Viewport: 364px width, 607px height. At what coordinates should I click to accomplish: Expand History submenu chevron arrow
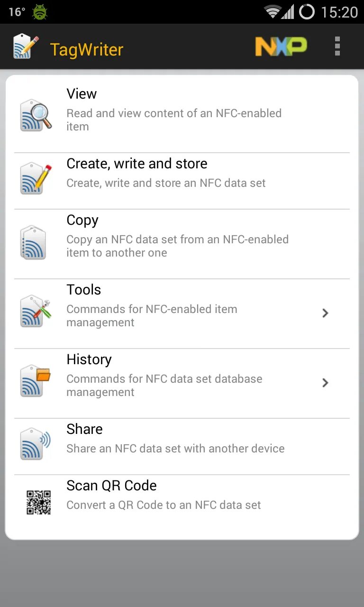click(x=325, y=383)
